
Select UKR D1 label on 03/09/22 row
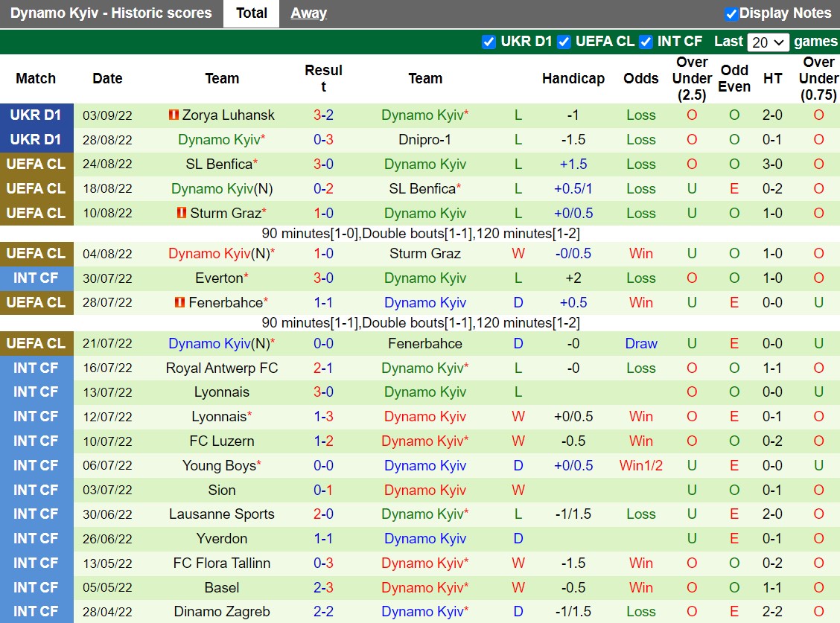tap(36, 115)
